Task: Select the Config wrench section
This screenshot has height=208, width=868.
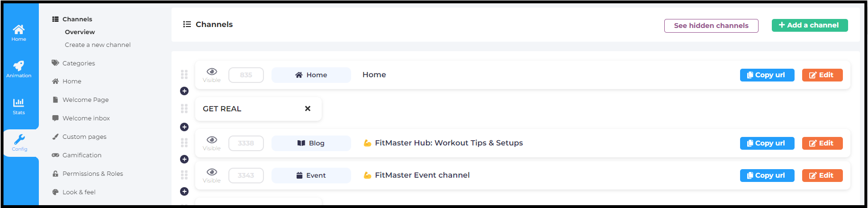Action: (x=19, y=142)
